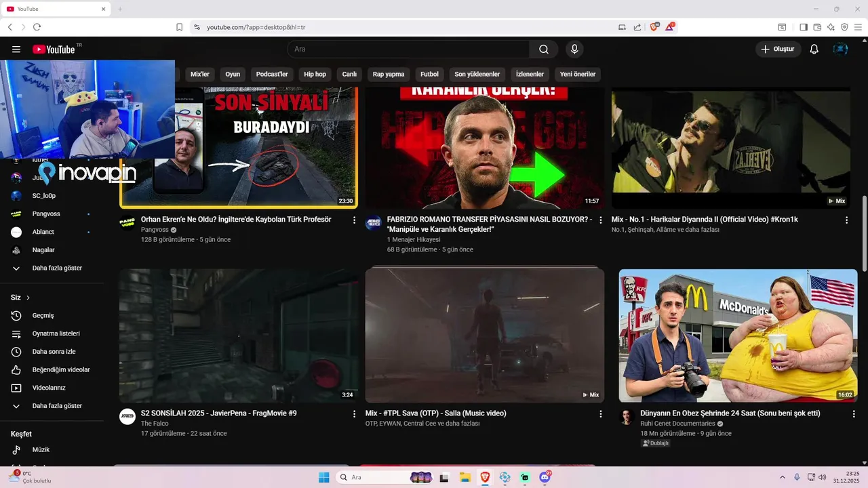Select the Son yüklenenler filter chip

coord(477,74)
